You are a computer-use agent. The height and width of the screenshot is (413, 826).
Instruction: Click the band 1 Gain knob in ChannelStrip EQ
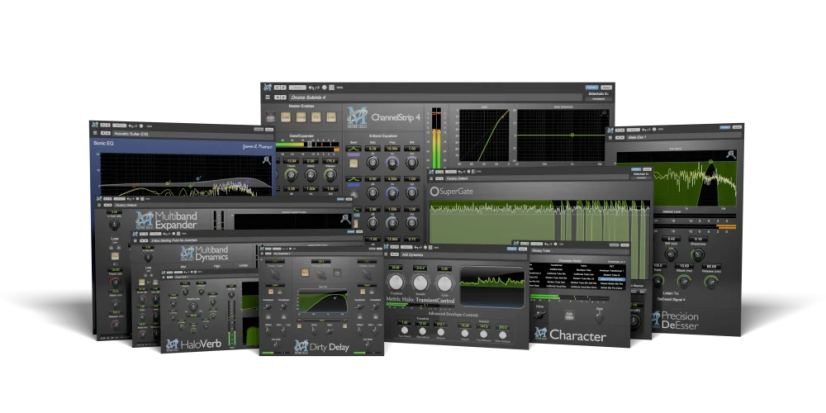(372, 163)
